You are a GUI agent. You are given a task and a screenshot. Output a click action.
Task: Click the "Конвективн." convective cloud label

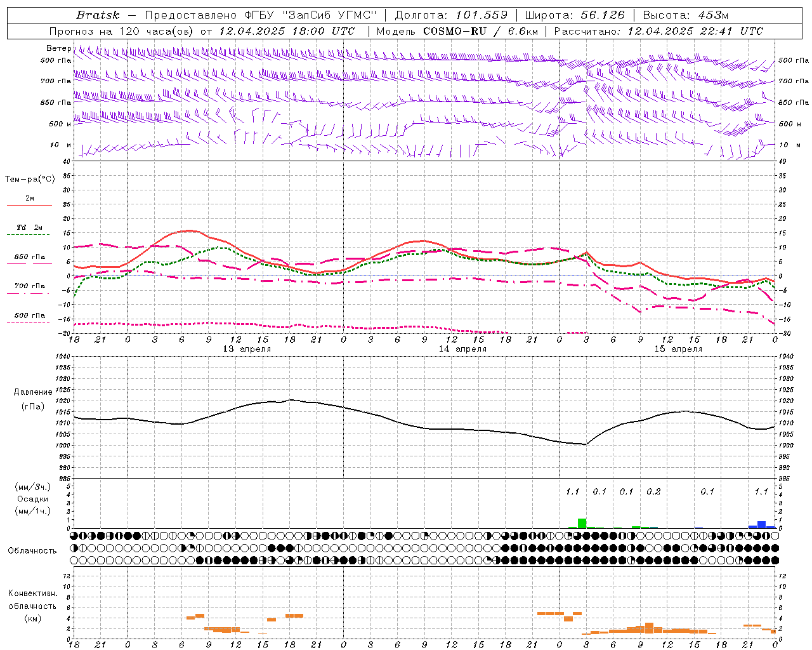pyautogui.click(x=33, y=594)
